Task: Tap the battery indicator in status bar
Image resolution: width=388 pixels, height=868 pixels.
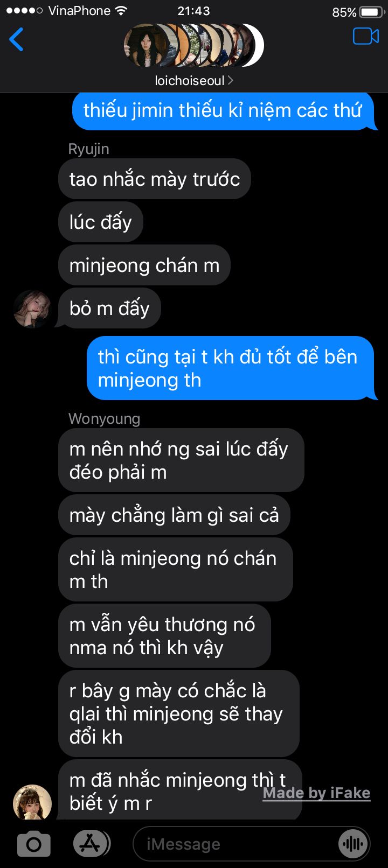Action: (370, 11)
